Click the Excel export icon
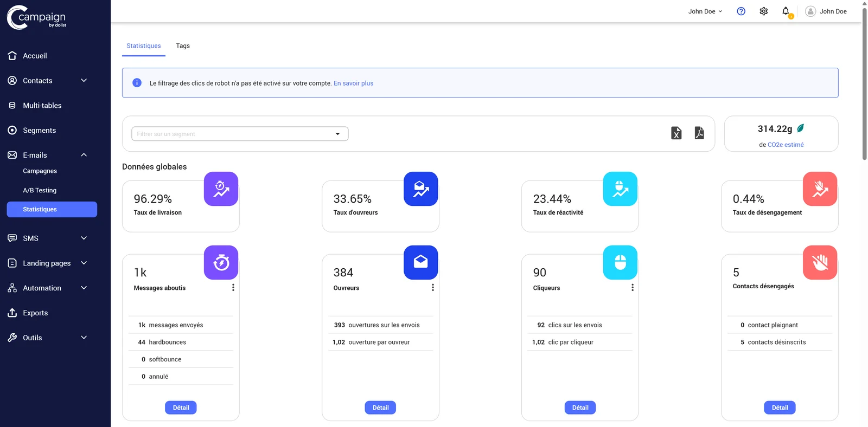Screen dimensions: 868x427 coord(676,133)
